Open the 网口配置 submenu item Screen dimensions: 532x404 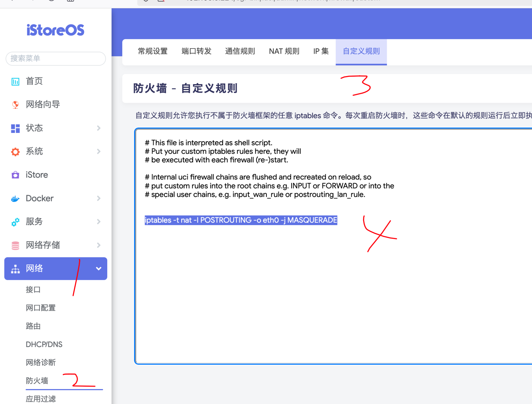pyautogui.click(x=41, y=308)
